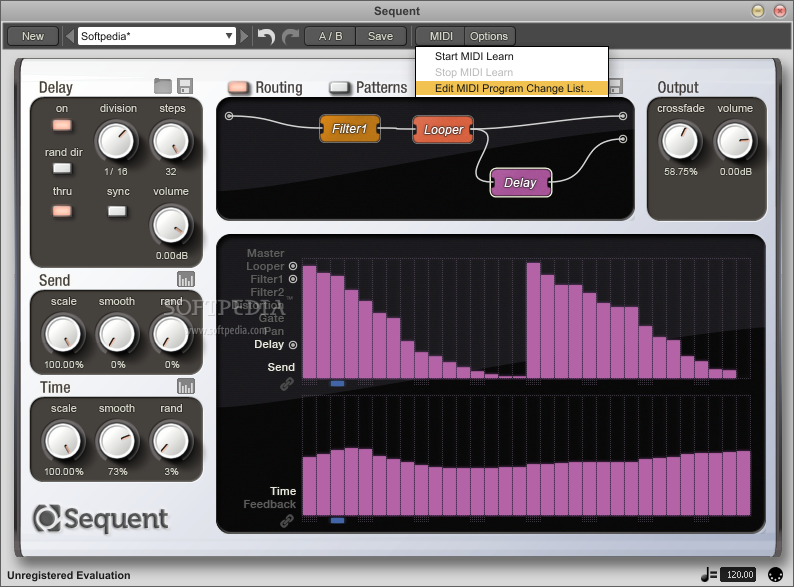This screenshot has height=587, width=794.
Task: Click Sequent logo
Action: click(101, 518)
